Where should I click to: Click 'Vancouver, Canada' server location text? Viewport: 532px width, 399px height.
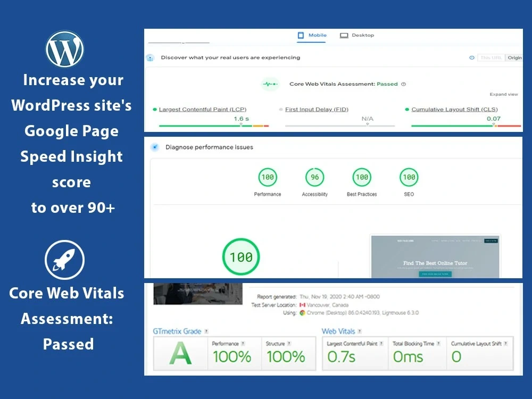(x=328, y=305)
